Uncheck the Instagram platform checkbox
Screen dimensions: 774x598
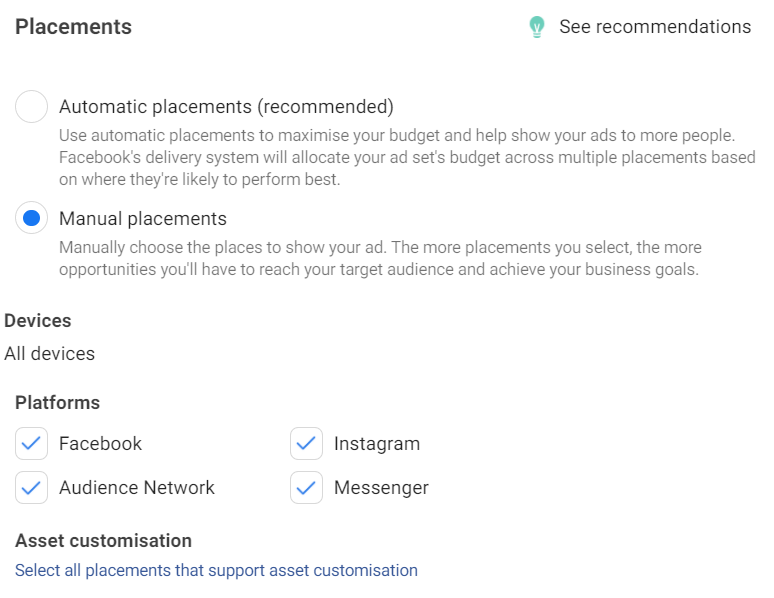coord(306,443)
